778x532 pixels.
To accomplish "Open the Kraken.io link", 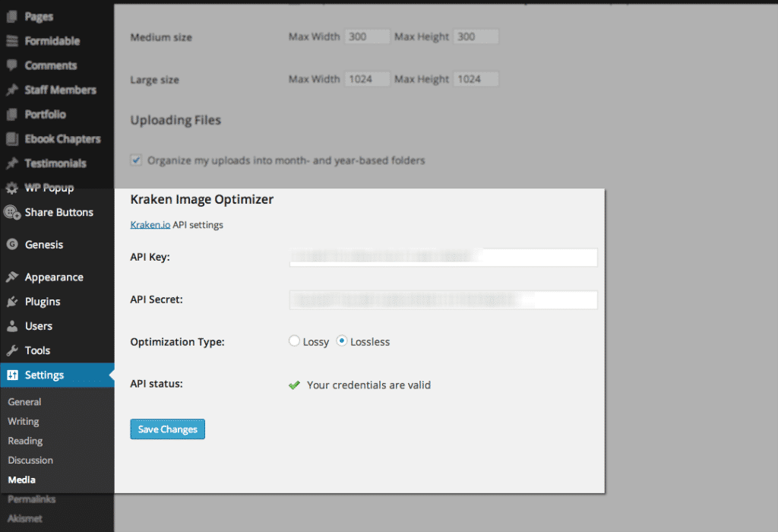I will (150, 225).
